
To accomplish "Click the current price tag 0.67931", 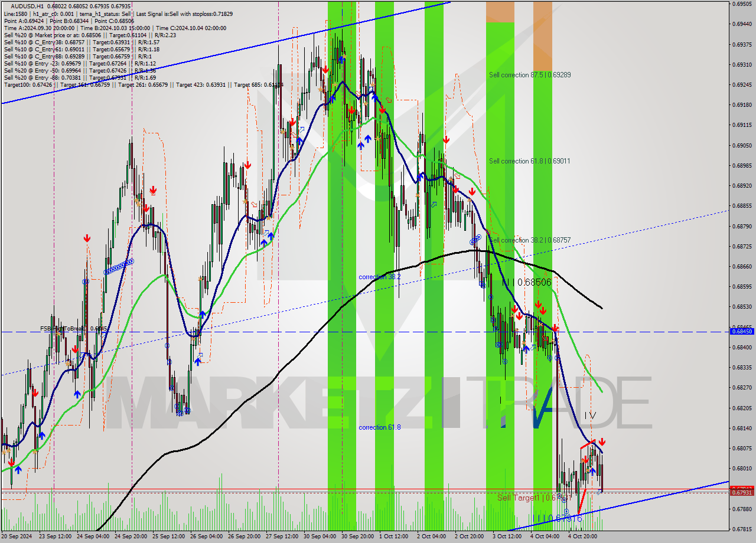I will click(x=743, y=492).
